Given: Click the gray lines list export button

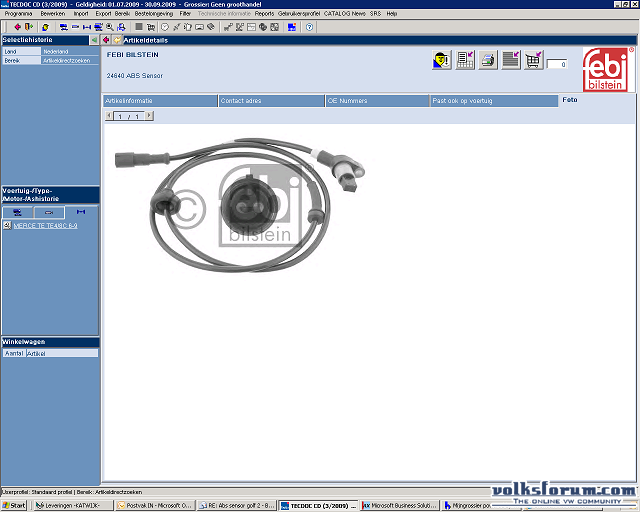Looking at the screenshot, I should click(511, 60).
